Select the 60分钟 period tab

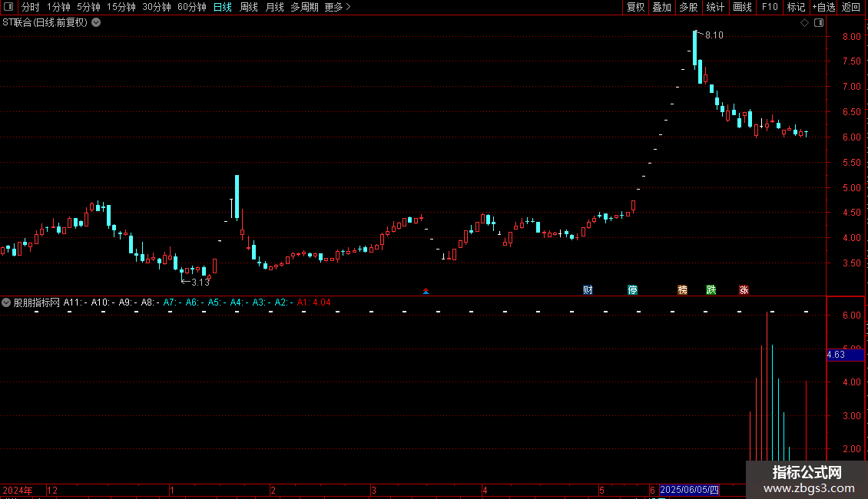coord(191,7)
